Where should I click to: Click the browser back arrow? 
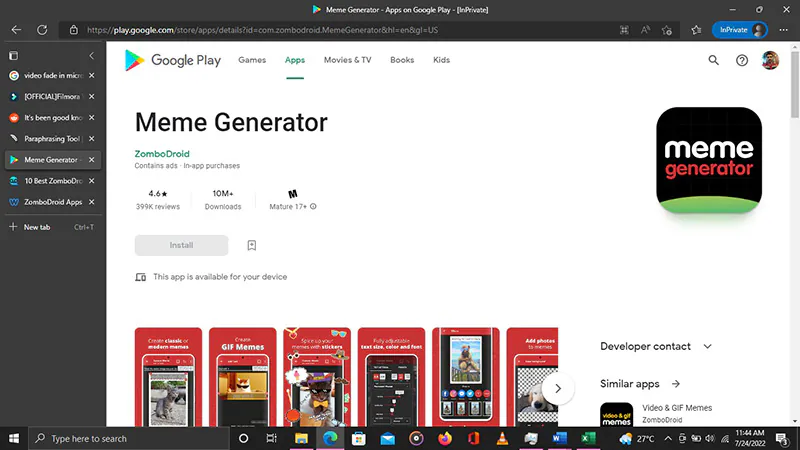[16, 30]
